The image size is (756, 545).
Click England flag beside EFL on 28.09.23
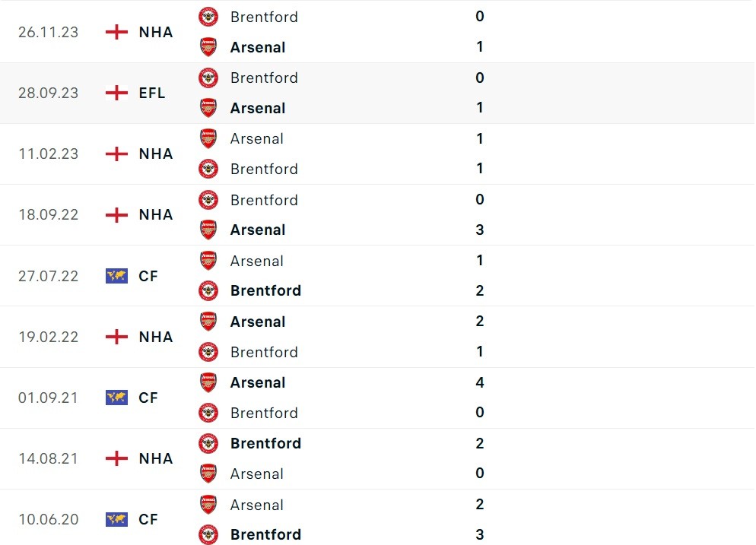tap(116, 93)
